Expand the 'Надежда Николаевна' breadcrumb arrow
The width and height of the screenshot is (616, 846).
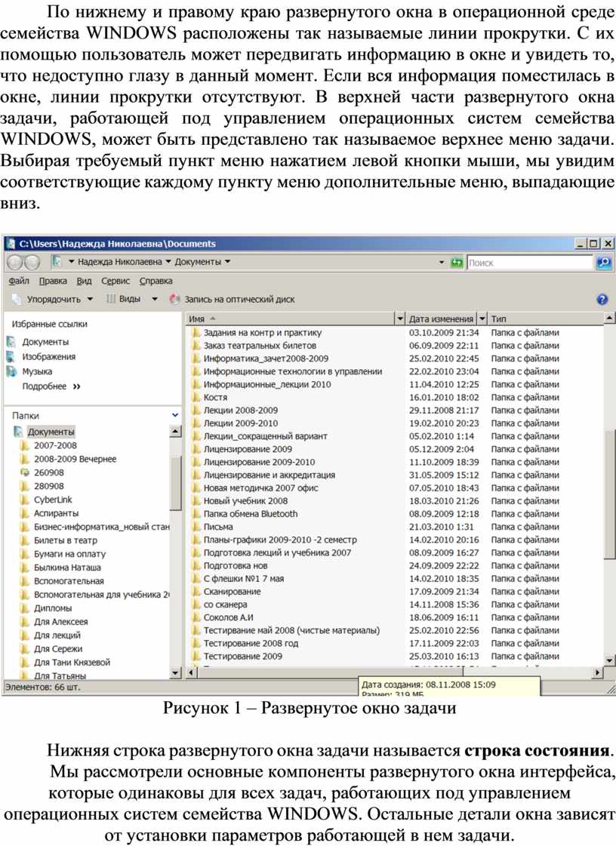pos(168,262)
